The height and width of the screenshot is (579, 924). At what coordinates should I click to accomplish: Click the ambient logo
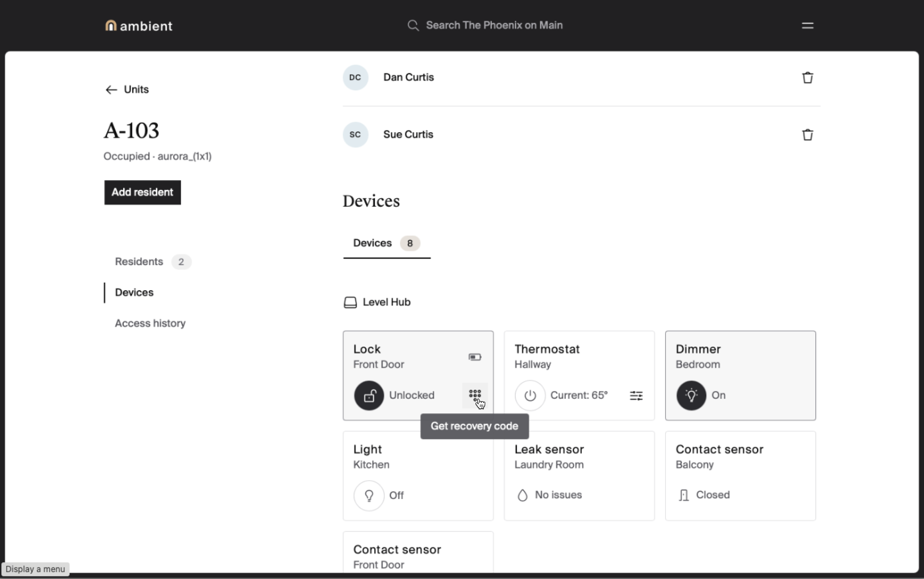tap(139, 26)
